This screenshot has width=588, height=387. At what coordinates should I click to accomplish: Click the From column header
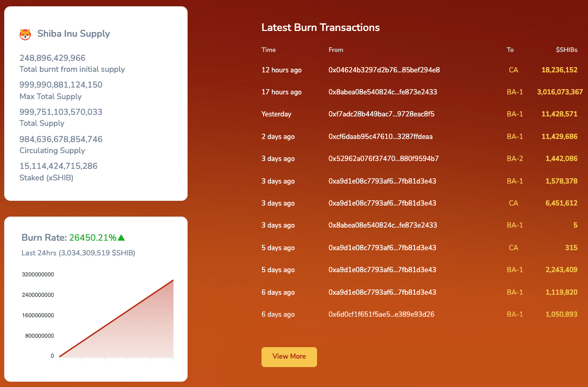click(x=335, y=50)
